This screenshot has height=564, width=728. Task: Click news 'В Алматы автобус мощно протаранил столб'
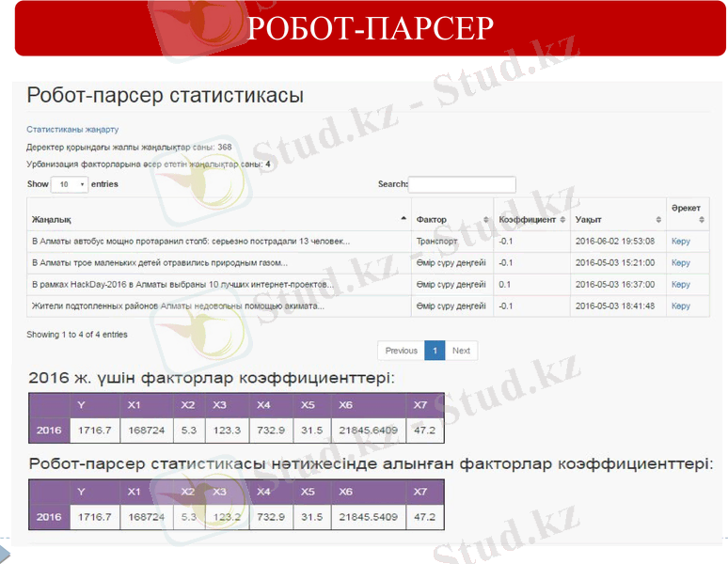(191, 242)
